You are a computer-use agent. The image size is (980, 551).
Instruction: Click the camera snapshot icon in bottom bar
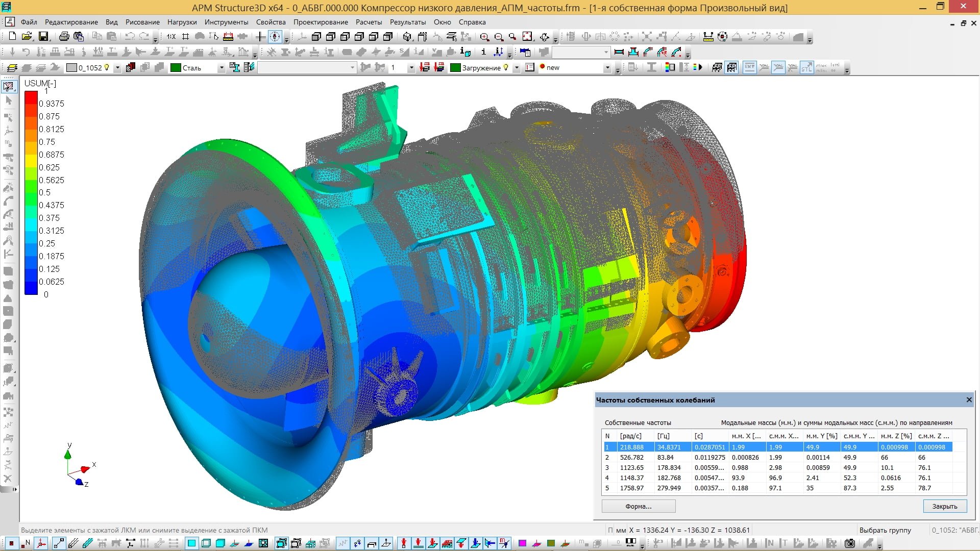(x=850, y=543)
